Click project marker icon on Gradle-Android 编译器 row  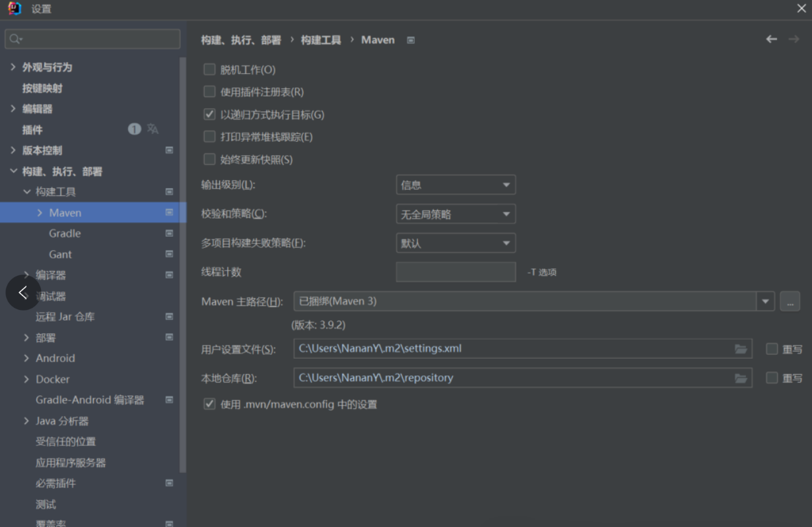pyautogui.click(x=169, y=400)
